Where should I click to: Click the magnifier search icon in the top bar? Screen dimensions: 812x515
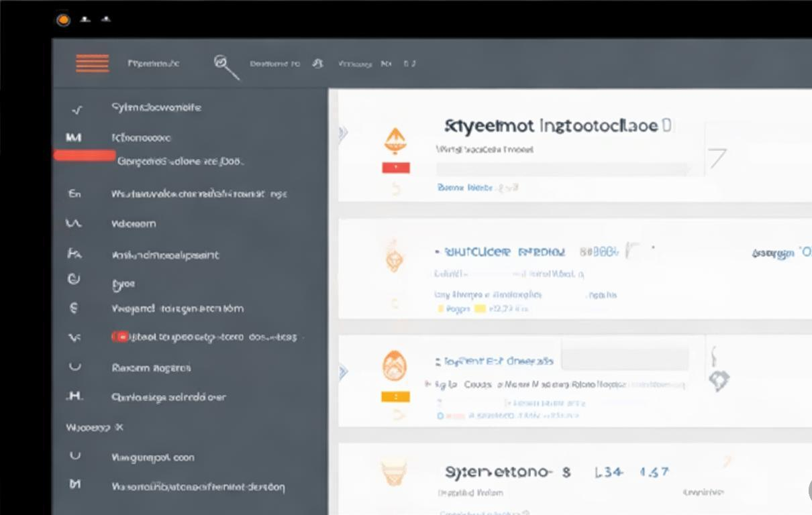tap(226, 66)
